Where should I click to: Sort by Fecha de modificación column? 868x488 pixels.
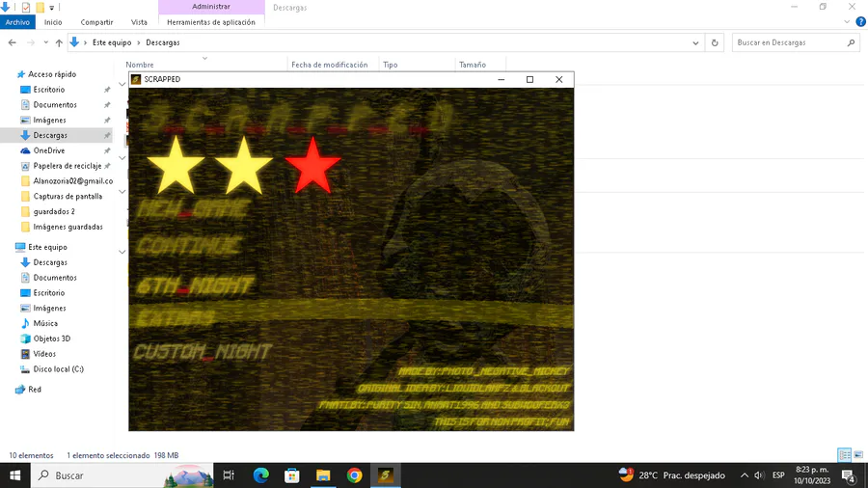pyautogui.click(x=330, y=65)
